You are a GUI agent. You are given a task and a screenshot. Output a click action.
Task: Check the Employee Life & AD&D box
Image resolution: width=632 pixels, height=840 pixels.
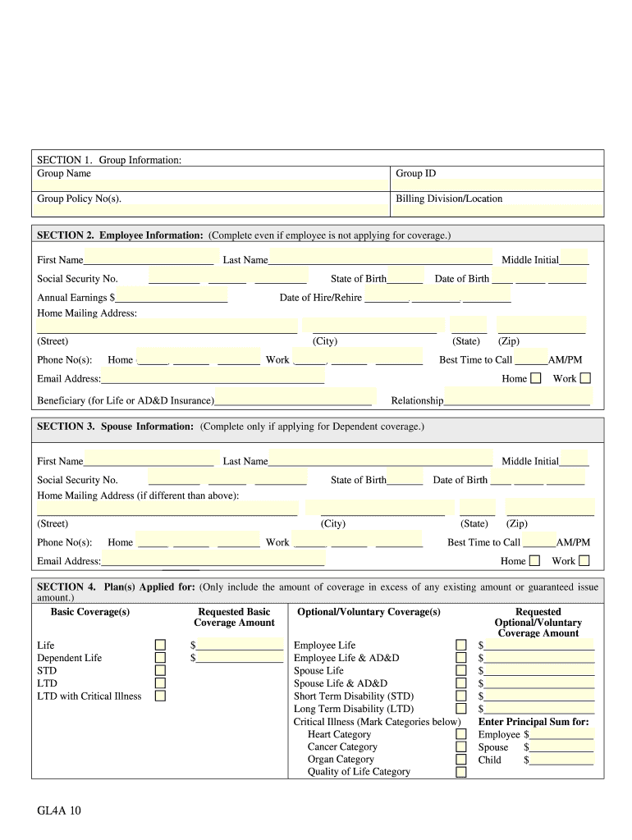(461, 658)
